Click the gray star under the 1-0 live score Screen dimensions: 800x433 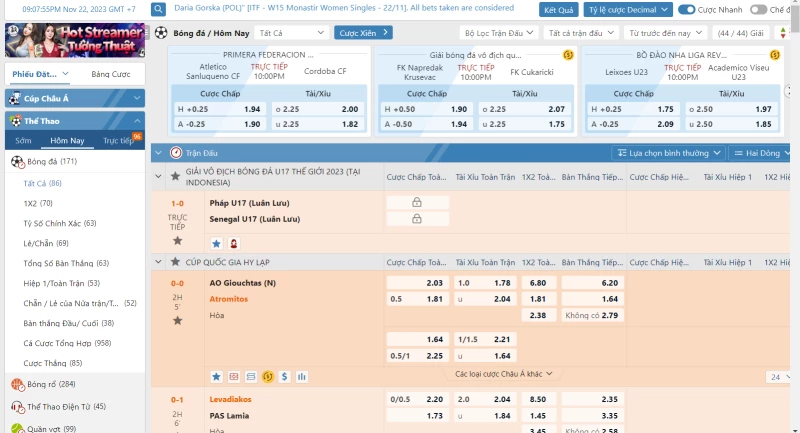pos(178,241)
